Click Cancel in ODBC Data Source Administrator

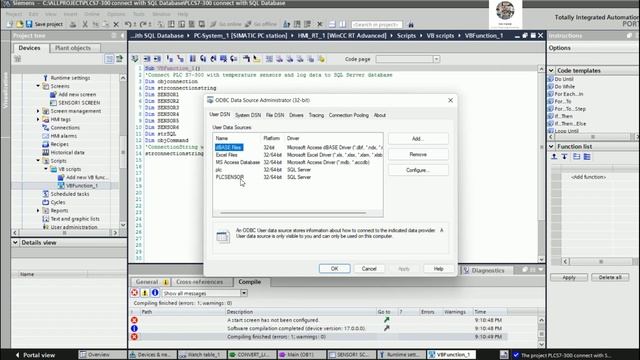369,269
